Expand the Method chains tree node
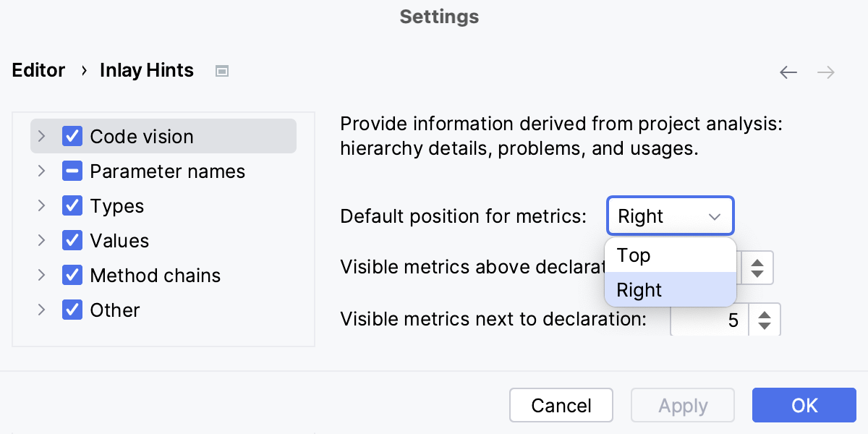The width and height of the screenshot is (868, 434). 41,275
